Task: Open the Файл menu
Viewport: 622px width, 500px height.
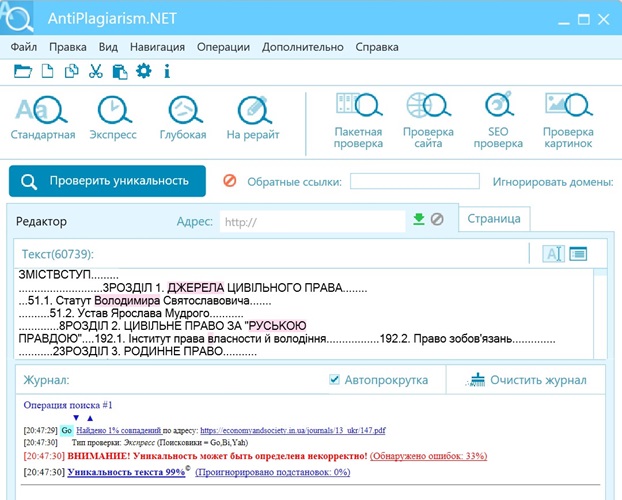Action: click(24, 47)
